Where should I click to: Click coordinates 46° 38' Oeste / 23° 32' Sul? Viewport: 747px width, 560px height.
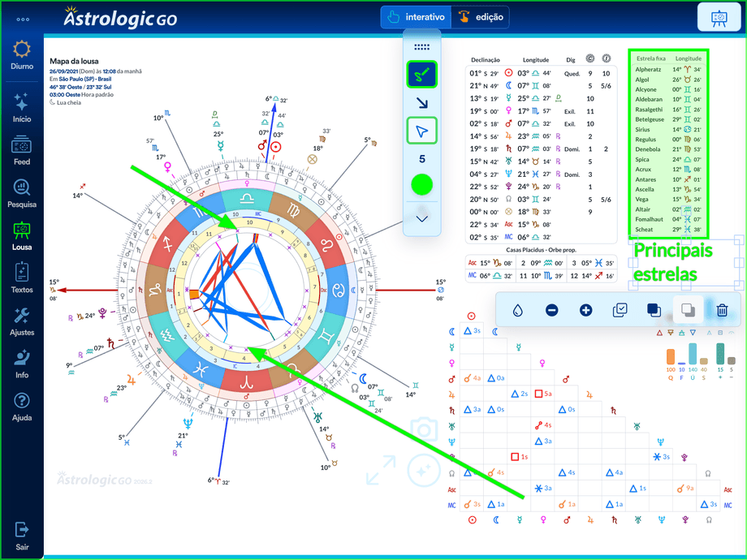(80, 87)
